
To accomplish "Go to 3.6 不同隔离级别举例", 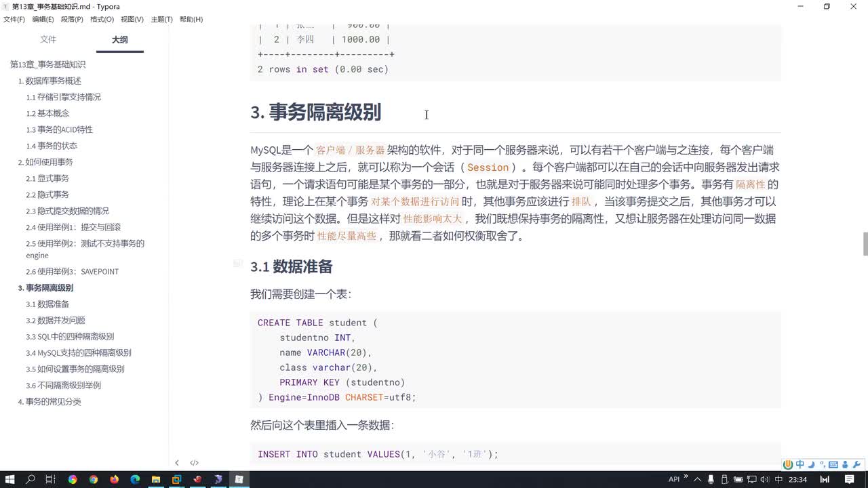I will coord(63,385).
